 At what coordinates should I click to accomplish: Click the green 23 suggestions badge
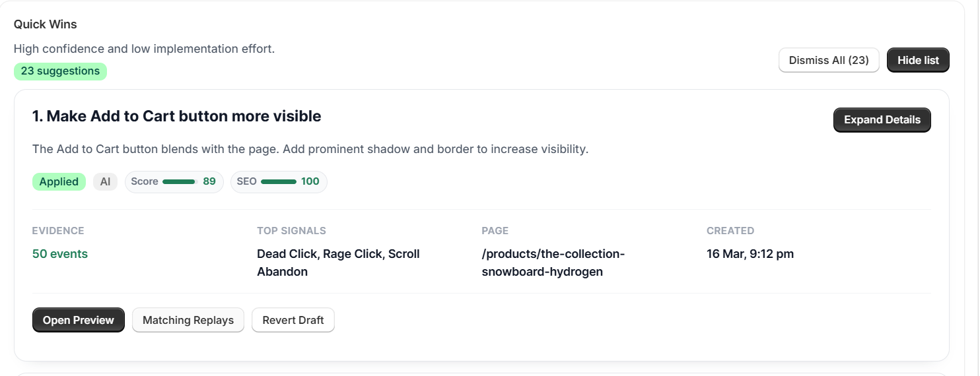(60, 71)
